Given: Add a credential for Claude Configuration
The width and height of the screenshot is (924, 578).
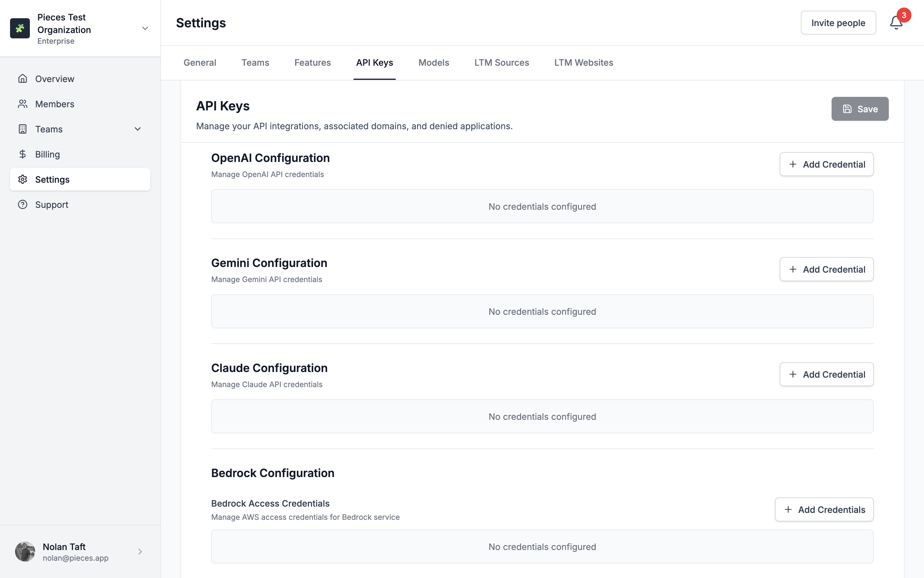Looking at the screenshot, I should click(x=826, y=374).
